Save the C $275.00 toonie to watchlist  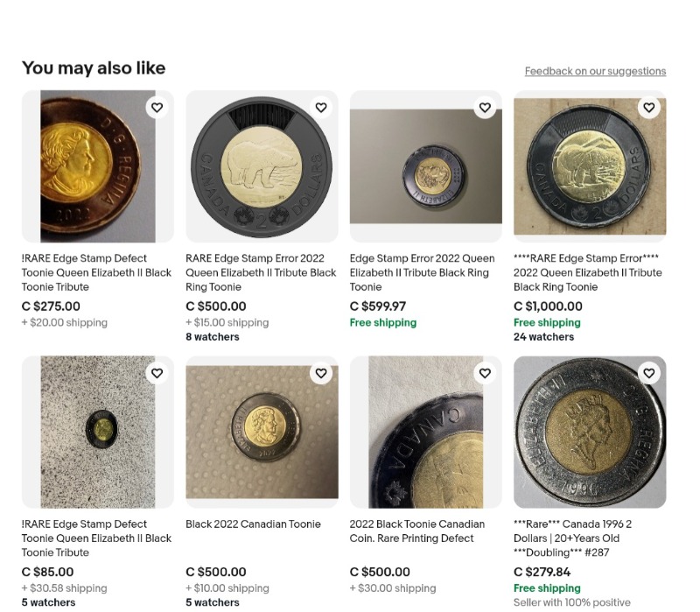click(x=157, y=108)
